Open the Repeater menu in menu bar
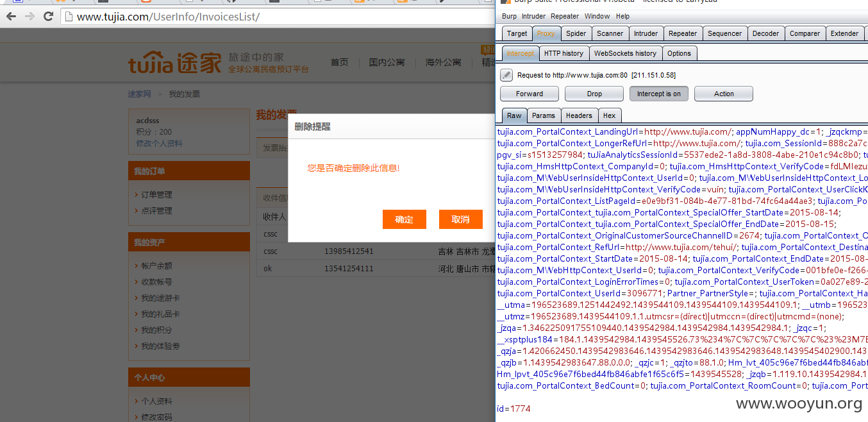868x422 pixels. (x=565, y=16)
